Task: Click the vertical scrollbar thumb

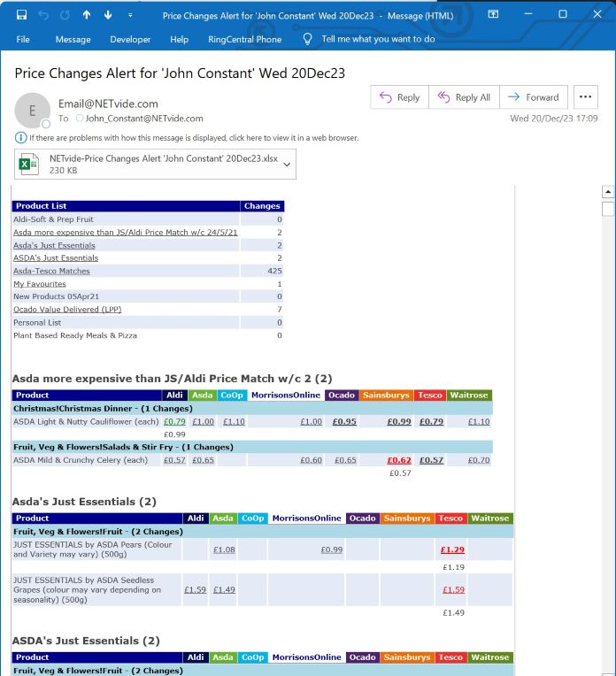Action: [608, 209]
